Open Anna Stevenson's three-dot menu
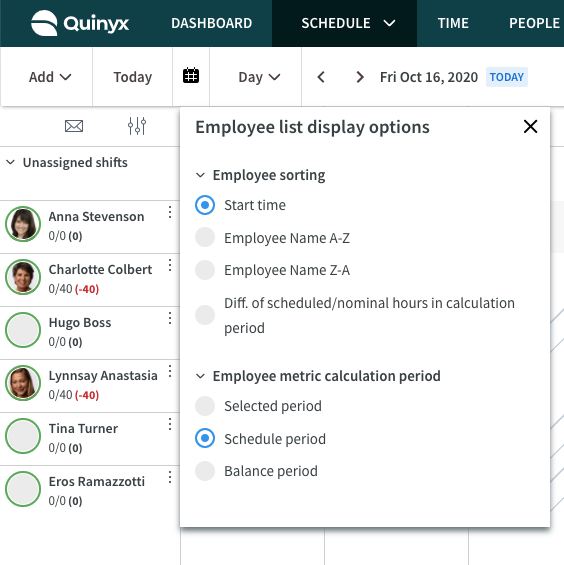The width and height of the screenshot is (564, 565). pyautogui.click(x=170, y=212)
